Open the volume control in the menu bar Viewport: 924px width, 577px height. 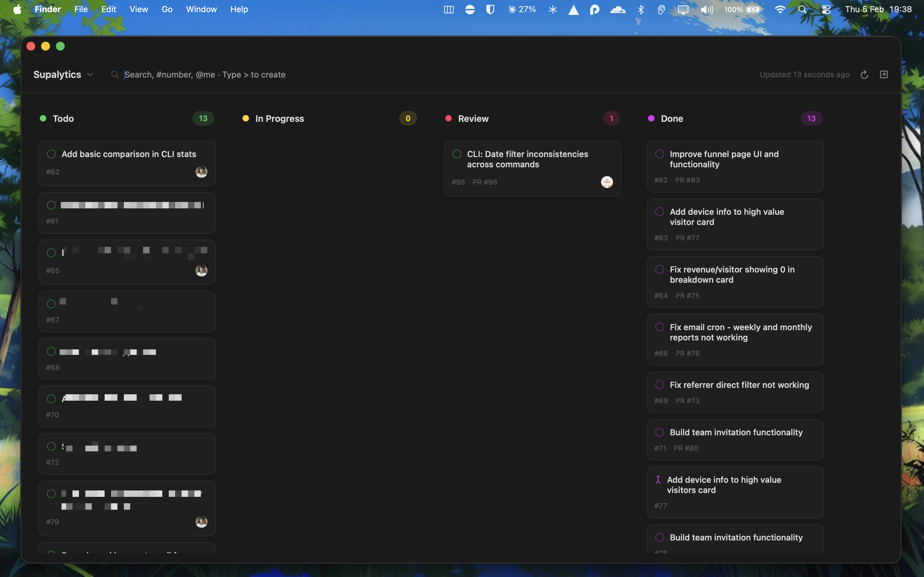[707, 9]
